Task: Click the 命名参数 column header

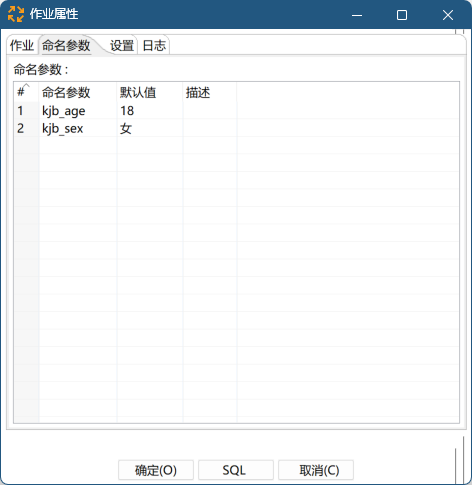Action: pos(78,92)
